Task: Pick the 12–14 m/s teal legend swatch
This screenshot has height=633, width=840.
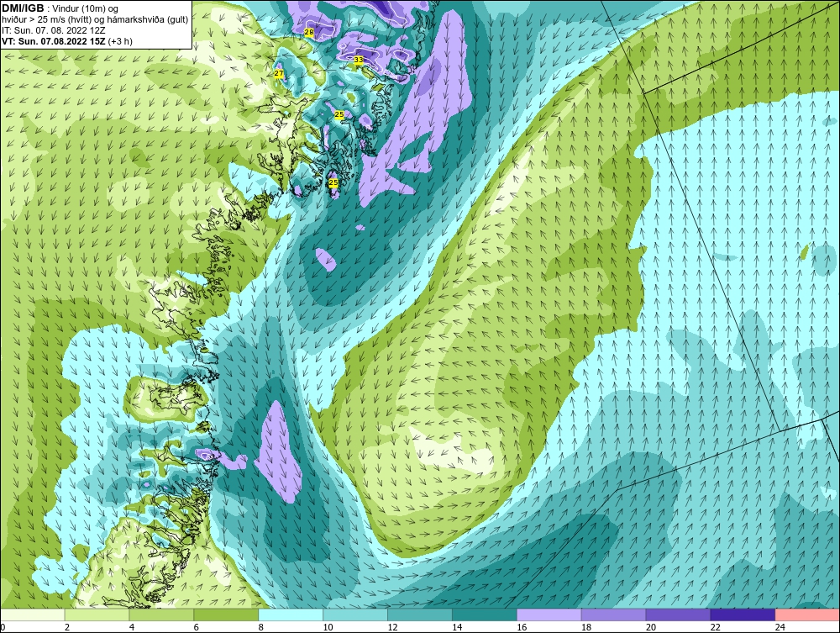Action: coord(420,615)
